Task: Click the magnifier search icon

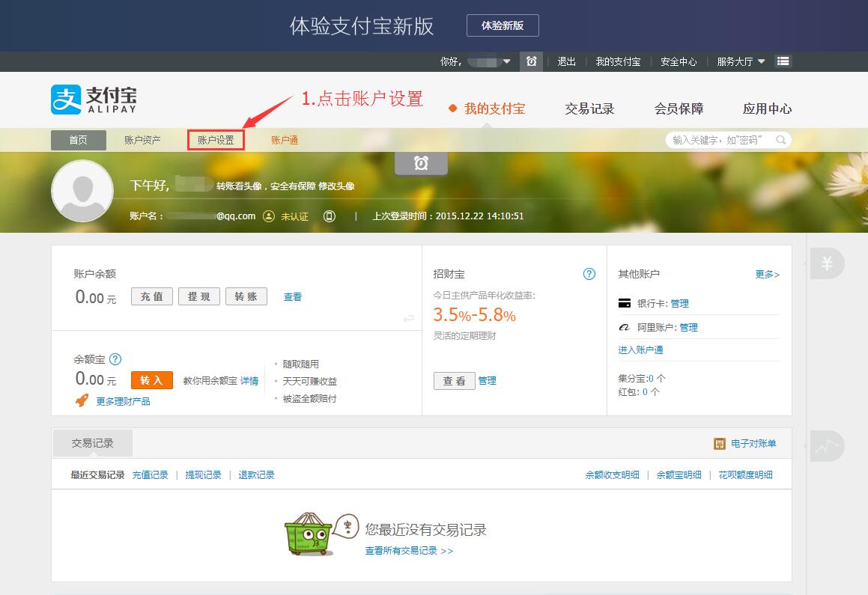Action: click(780, 140)
